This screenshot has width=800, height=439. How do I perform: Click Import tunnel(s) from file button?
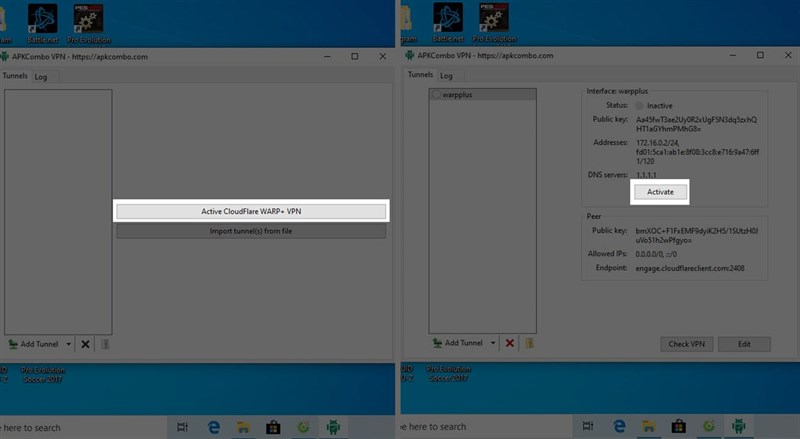pos(251,231)
